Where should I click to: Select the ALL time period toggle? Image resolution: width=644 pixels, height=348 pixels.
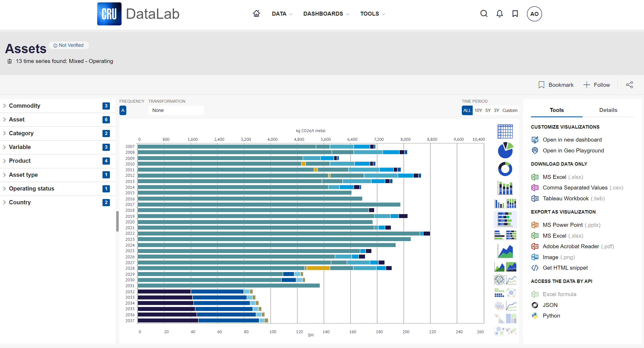click(467, 110)
